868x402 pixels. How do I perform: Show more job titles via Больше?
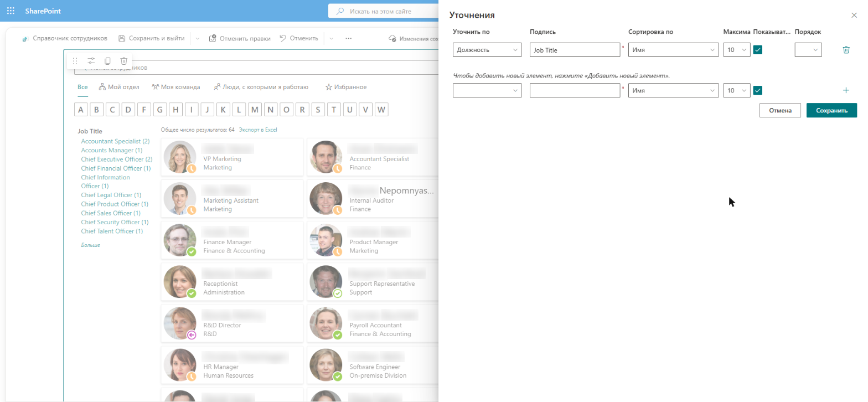[x=91, y=245]
